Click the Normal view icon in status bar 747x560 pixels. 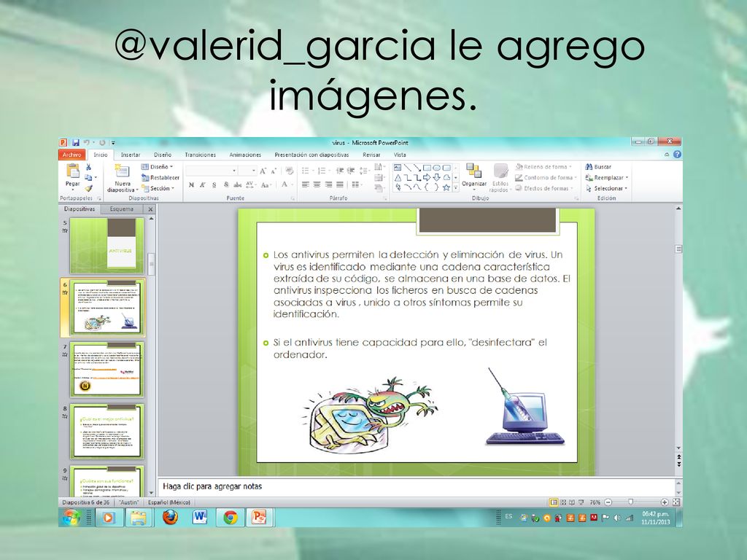point(554,502)
